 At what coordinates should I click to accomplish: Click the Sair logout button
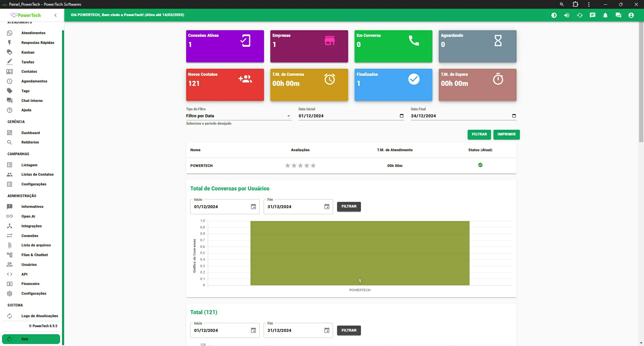tap(31, 339)
